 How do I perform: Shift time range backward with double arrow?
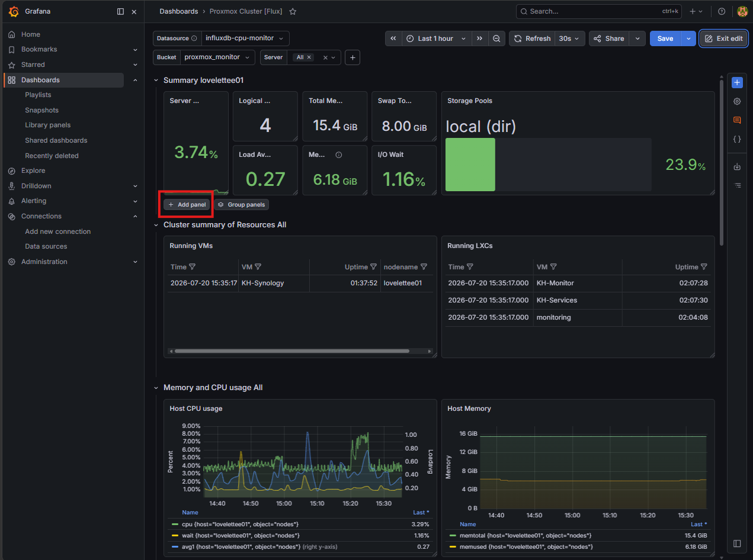pos(393,38)
